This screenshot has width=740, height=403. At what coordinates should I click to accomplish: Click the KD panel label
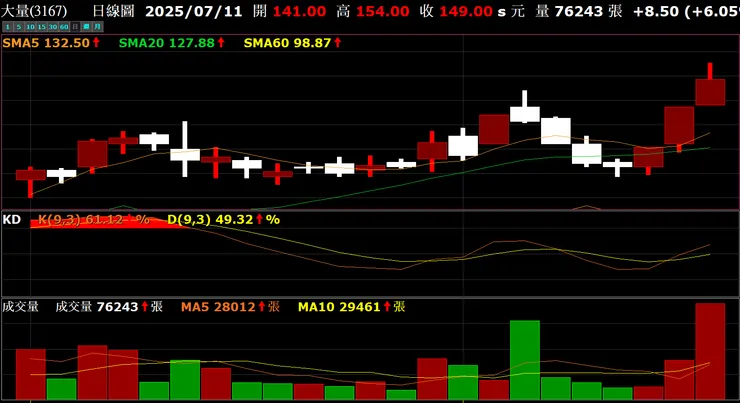[x=12, y=219]
